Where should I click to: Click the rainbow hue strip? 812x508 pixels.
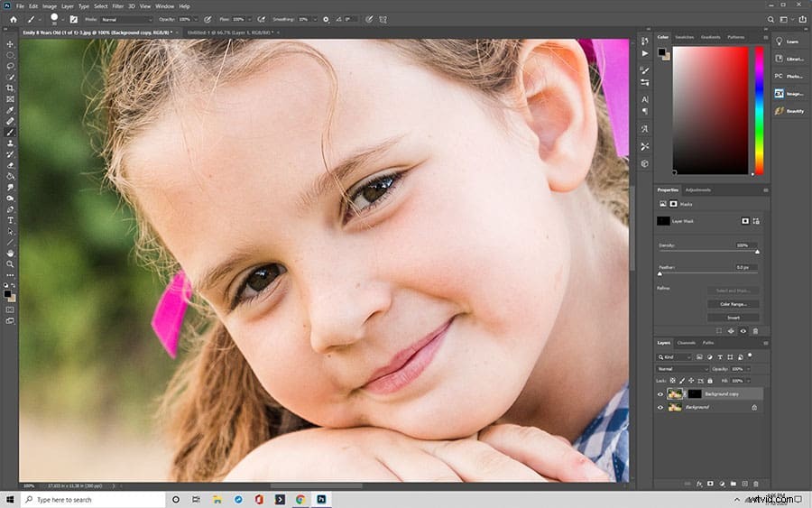[x=759, y=110]
